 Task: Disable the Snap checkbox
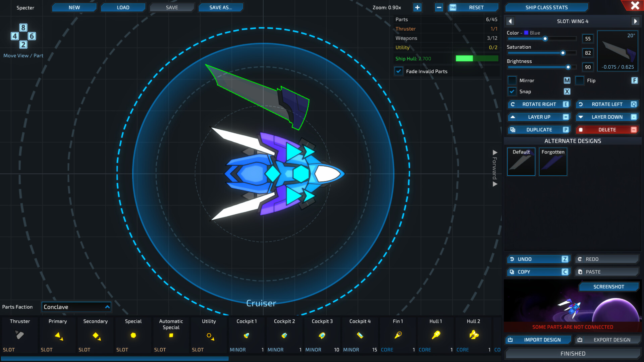[x=512, y=91]
